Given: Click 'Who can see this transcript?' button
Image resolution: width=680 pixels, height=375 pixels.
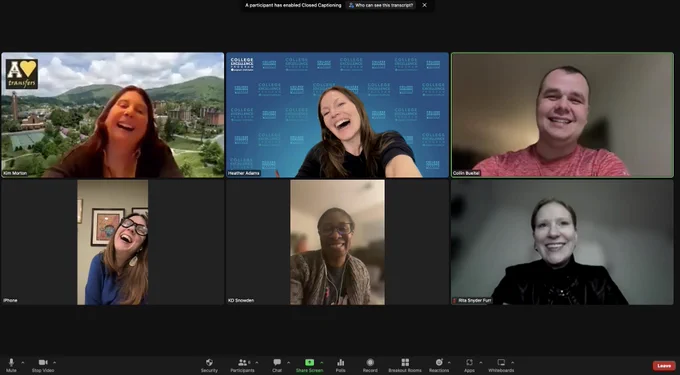Looking at the screenshot, I should click(381, 5).
